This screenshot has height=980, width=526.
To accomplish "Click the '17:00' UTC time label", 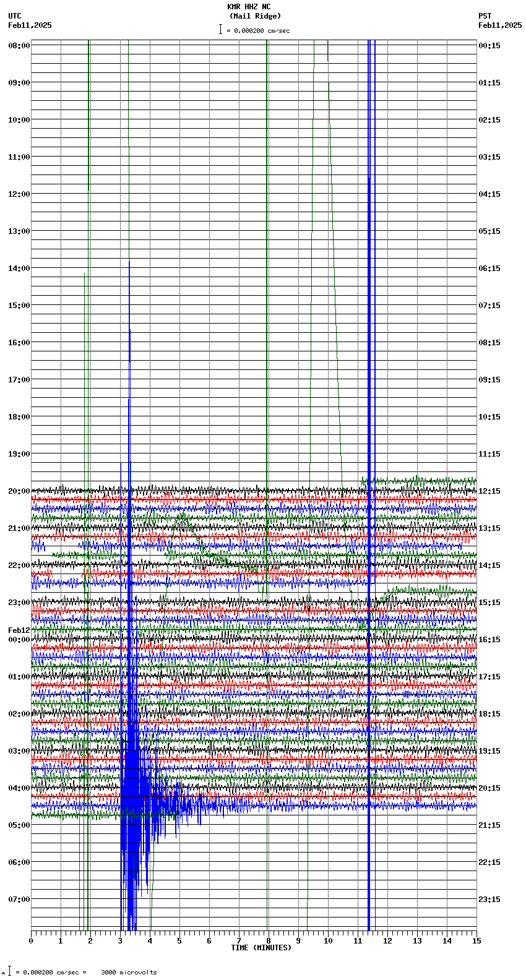I will [19, 380].
